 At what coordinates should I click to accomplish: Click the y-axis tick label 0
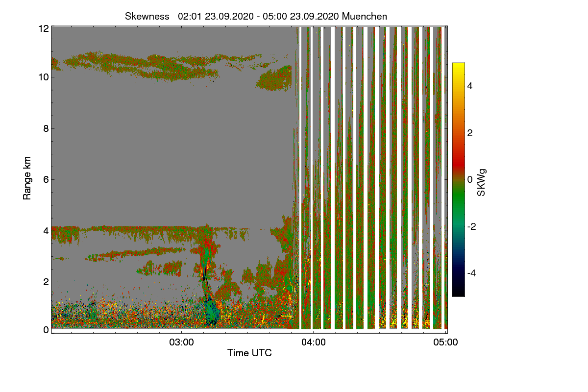point(46,330)
